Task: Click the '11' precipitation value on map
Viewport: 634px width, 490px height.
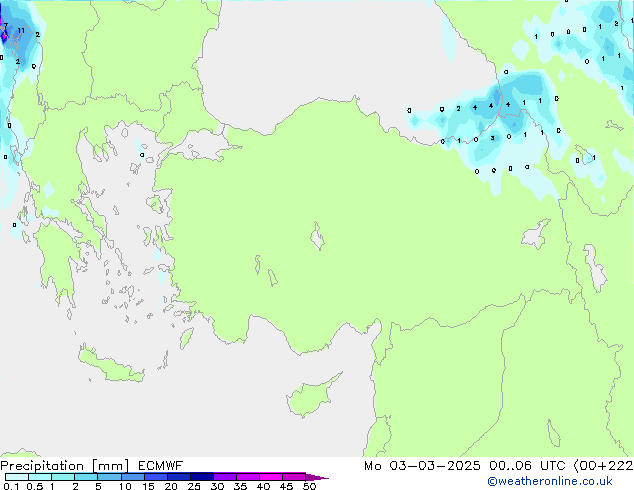Action: tap(21, 31)
